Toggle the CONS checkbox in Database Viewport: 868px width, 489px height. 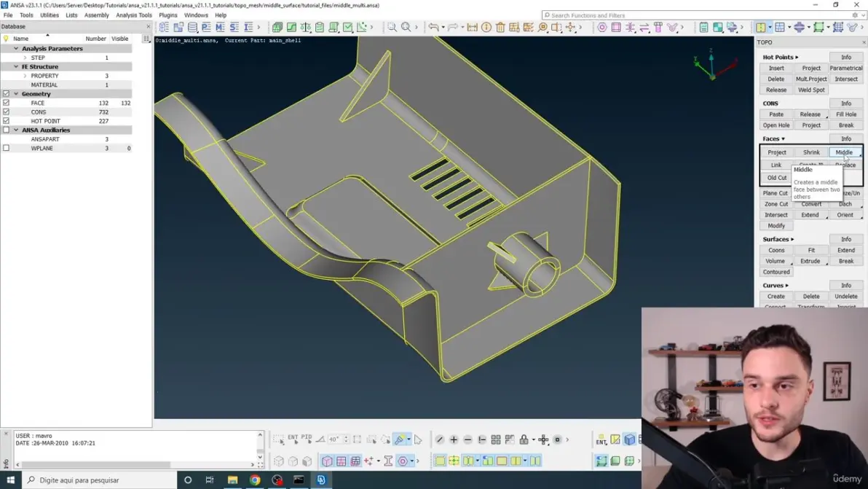coord(6,112)
